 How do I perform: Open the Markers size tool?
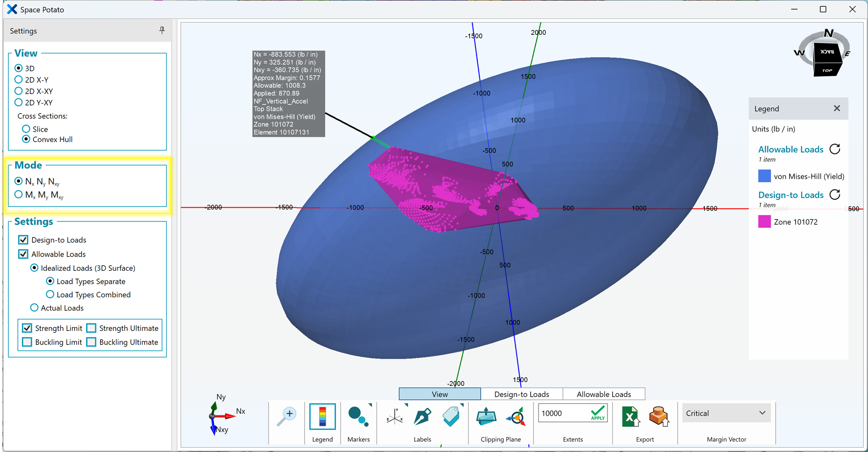pos(358,417)
